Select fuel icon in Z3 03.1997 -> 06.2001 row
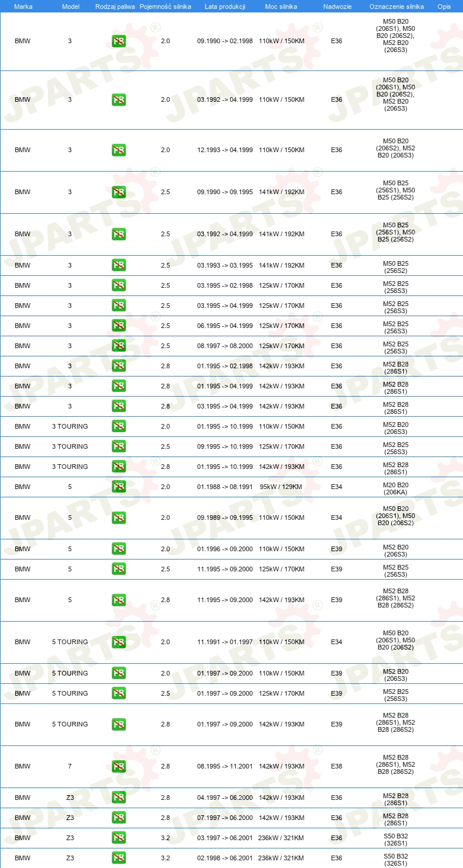463x868 pixels. tap(118, 838)
